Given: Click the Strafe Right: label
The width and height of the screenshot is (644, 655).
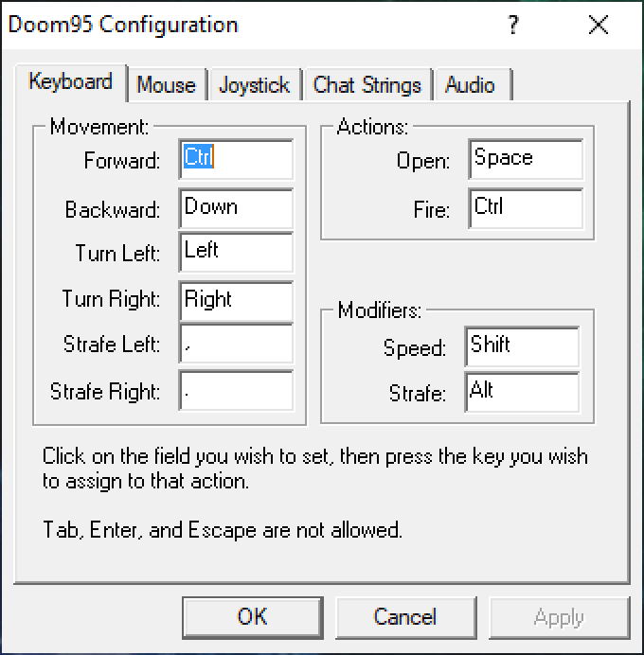Looking at the screenshot, I should [105, 392].
